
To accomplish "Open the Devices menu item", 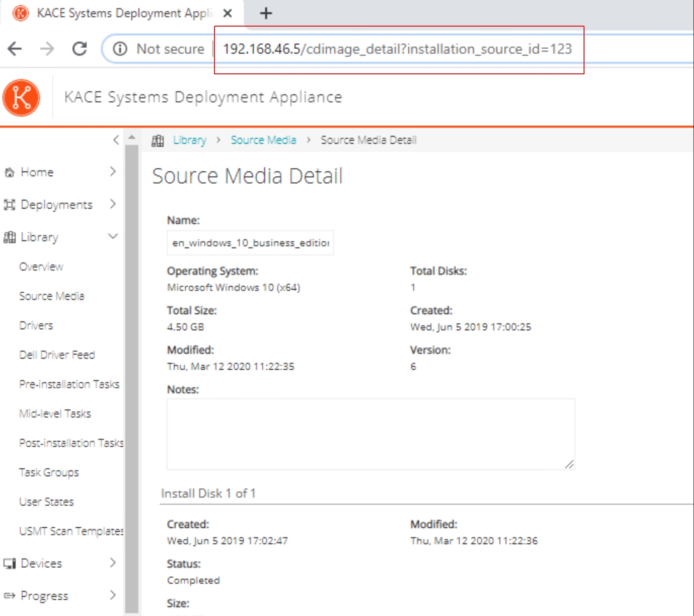I will (41, 563).
